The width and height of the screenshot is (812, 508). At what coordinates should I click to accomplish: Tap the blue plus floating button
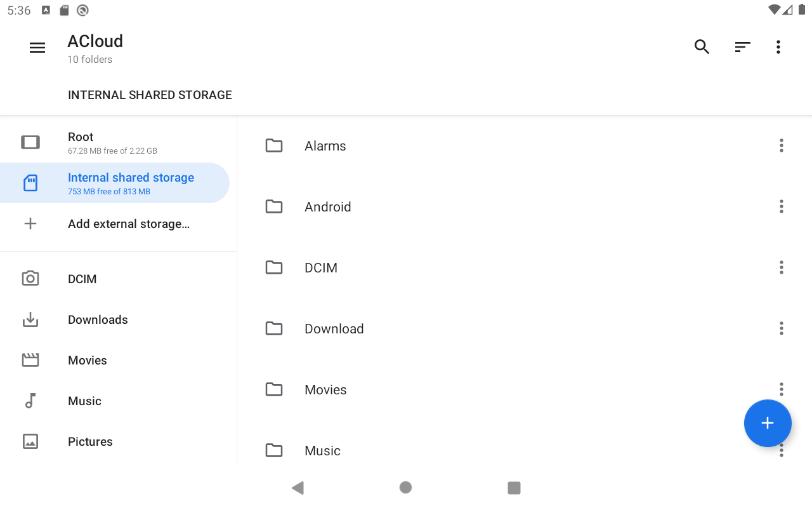[768, 423]
